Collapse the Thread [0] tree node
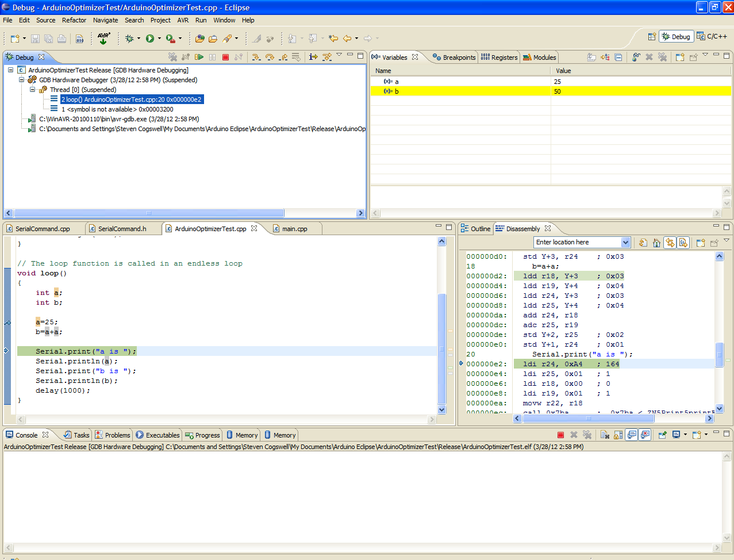Viewport: 734px width, 560px height. pos(33,90)
